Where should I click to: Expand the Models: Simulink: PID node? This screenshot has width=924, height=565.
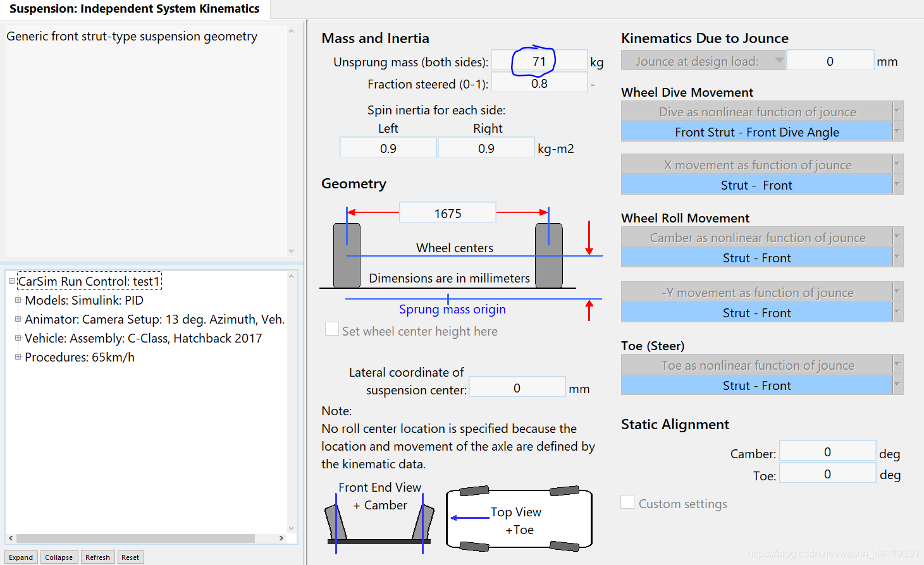coord(18,300)
